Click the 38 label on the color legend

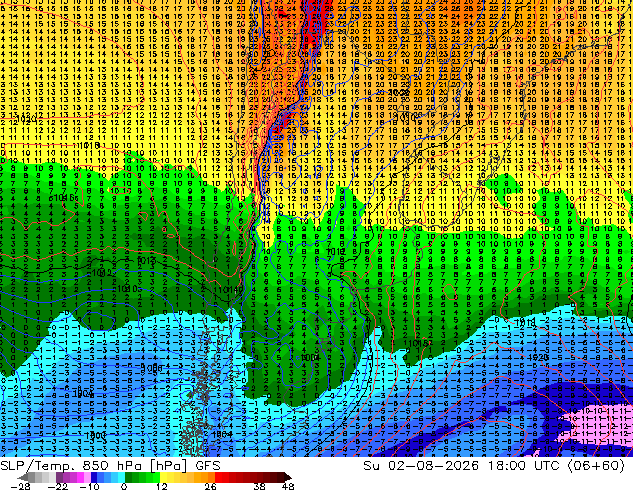point(259,486)
